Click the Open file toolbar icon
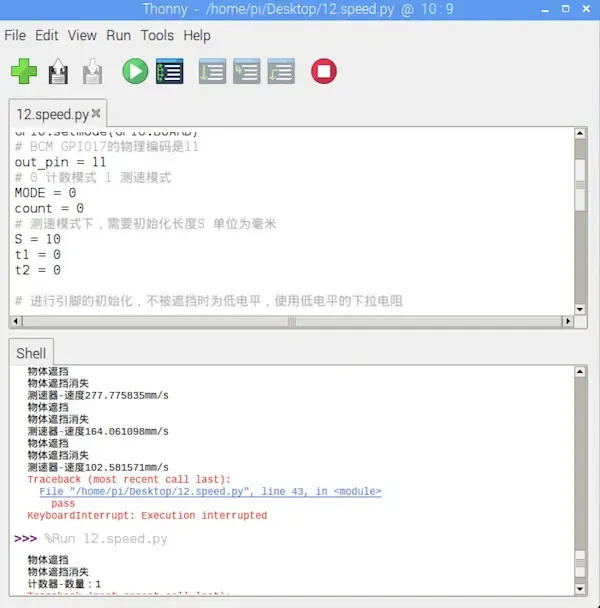Image resolution: width=600 pixels, height=608 pixels. [x=58, y=71]
